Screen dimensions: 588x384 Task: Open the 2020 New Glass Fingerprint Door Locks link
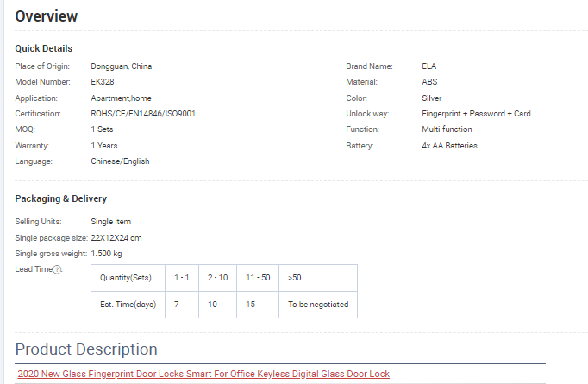203,374
